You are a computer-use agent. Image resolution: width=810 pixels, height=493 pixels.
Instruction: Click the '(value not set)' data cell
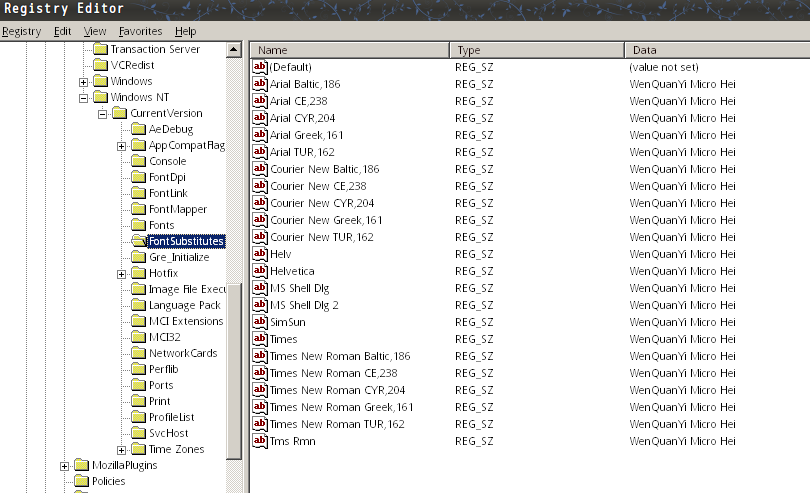664,67
